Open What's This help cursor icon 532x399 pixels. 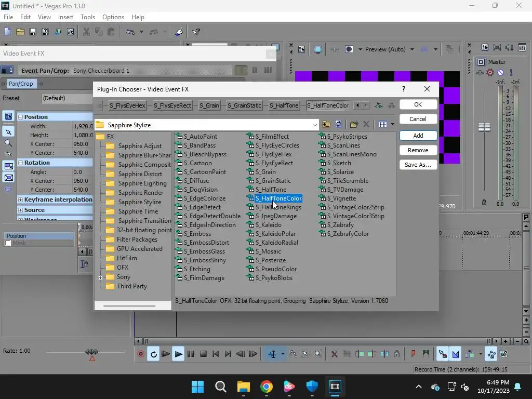tap(196, 32)
